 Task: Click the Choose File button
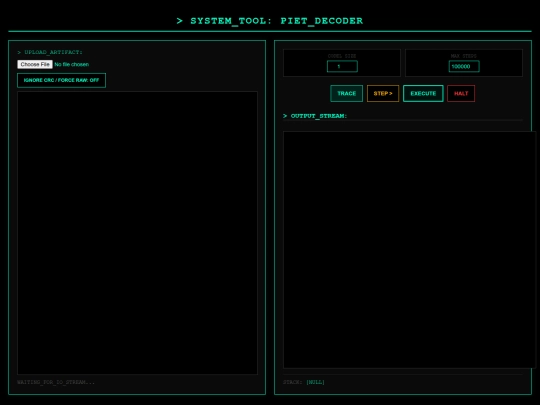point(35,64)
